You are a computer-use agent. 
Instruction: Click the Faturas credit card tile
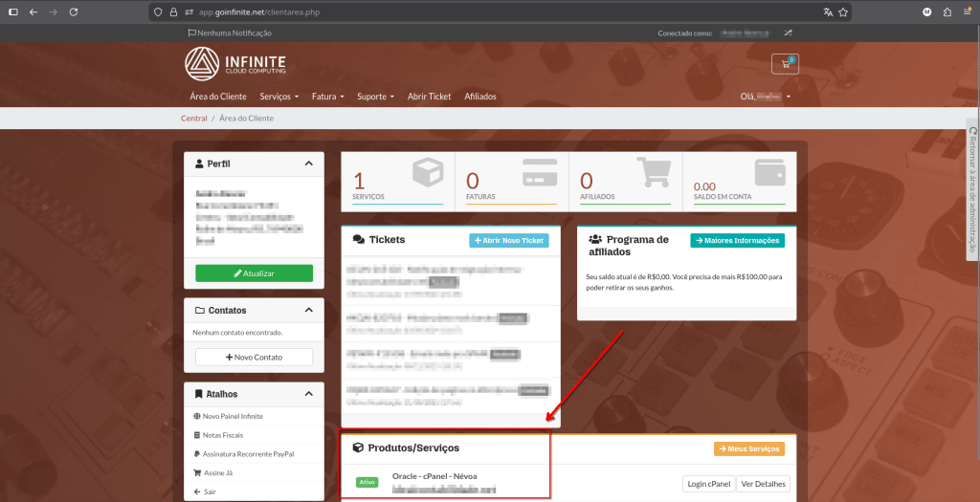511,181
